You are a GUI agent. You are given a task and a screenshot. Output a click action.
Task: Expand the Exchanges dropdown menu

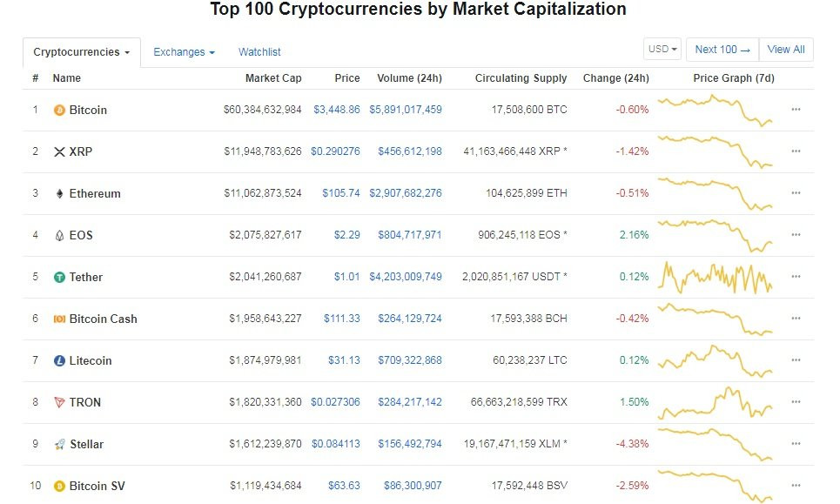tap(184, 52)
